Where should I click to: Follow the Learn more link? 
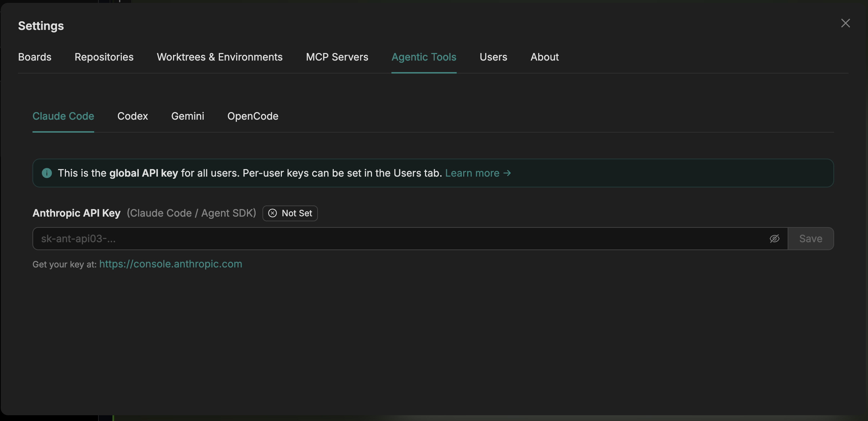click(x=478, y=173)
